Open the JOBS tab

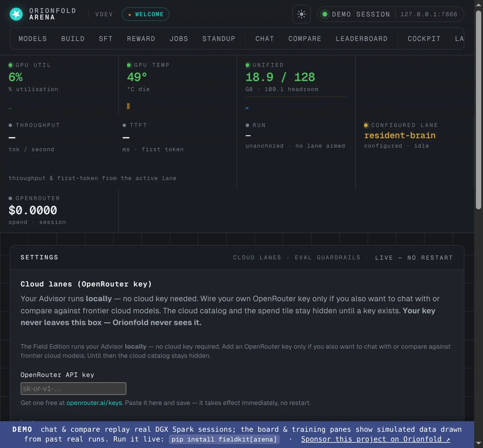tap(179, 39)
